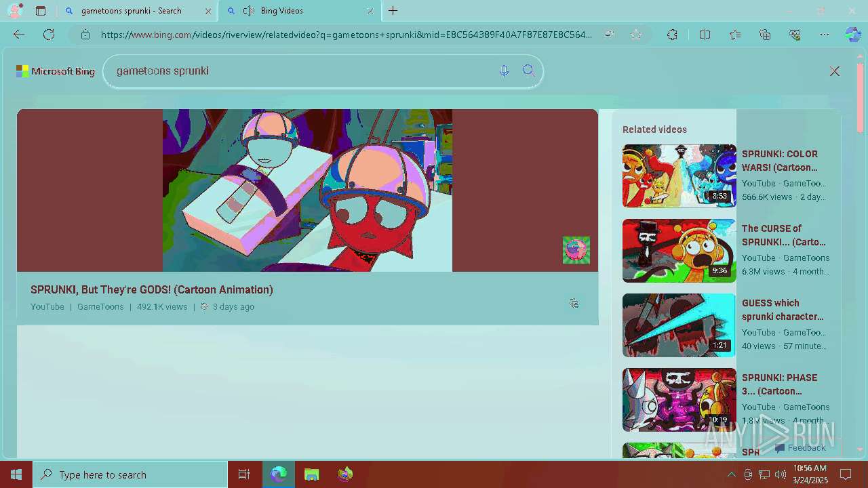Screen dimensions: 868x488
Task: Open GUESS which sprunki character thumbnail
Action: click(679, 325)
